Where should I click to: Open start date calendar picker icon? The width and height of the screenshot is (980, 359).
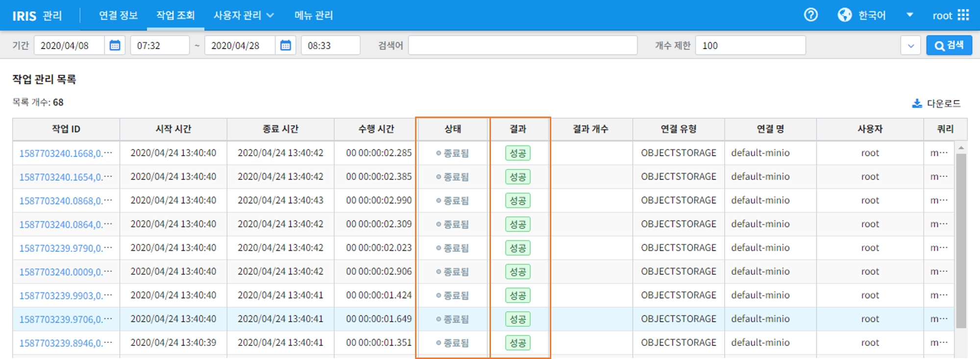click(x=115, y=46)
